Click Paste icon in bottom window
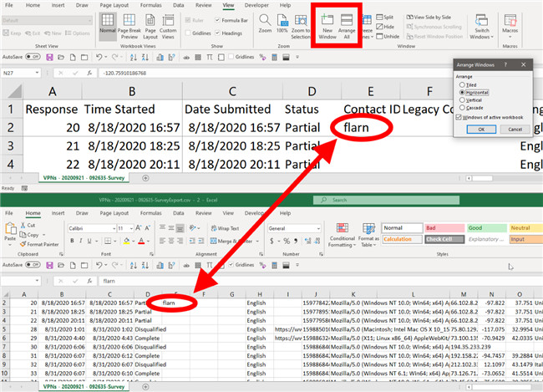 (x=10, y=229)
